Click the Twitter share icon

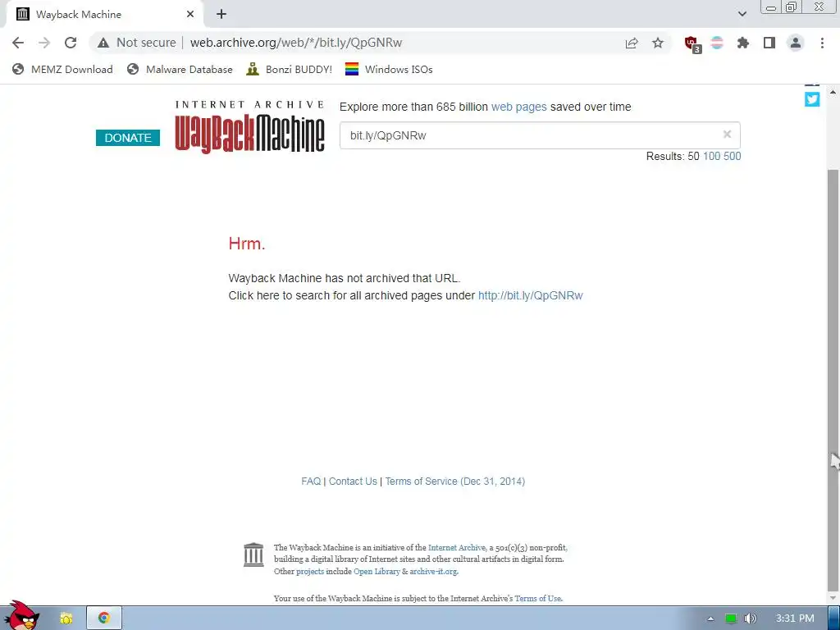(812, 99)
